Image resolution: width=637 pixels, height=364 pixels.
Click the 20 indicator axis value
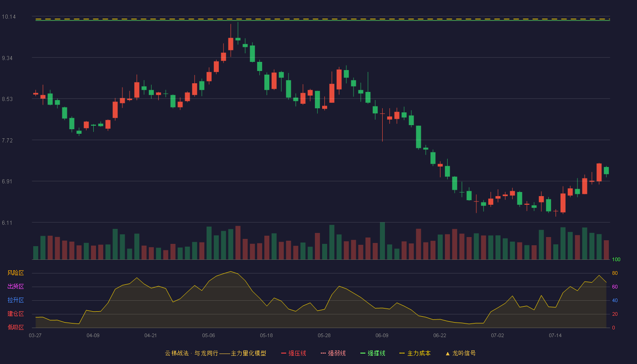[615, 314]
